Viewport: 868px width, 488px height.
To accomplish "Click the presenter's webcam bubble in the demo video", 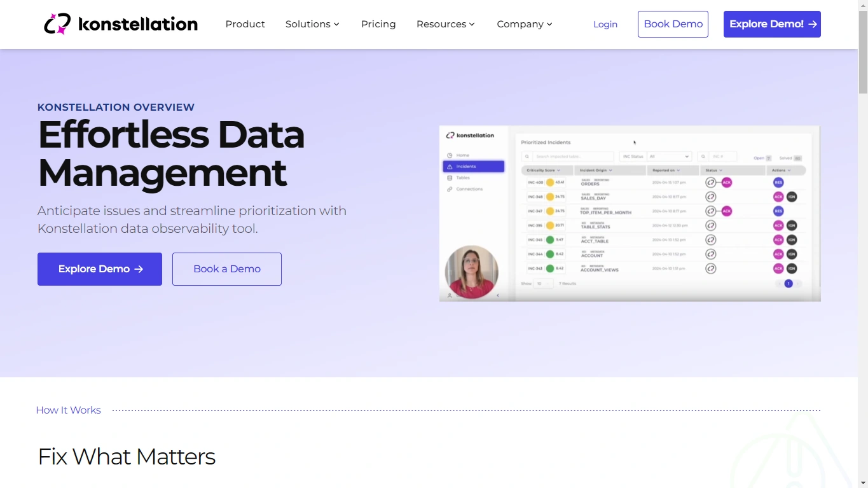I will coord(471,272).
